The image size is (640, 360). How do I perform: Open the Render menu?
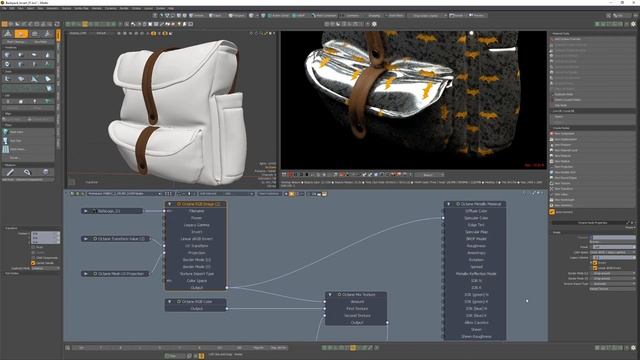(x=124, y=8)
